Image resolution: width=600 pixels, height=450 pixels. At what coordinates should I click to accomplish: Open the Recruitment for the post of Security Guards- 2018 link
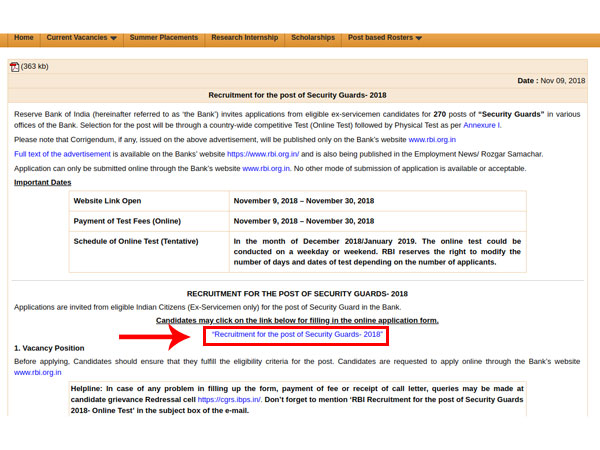pos(297,334)
